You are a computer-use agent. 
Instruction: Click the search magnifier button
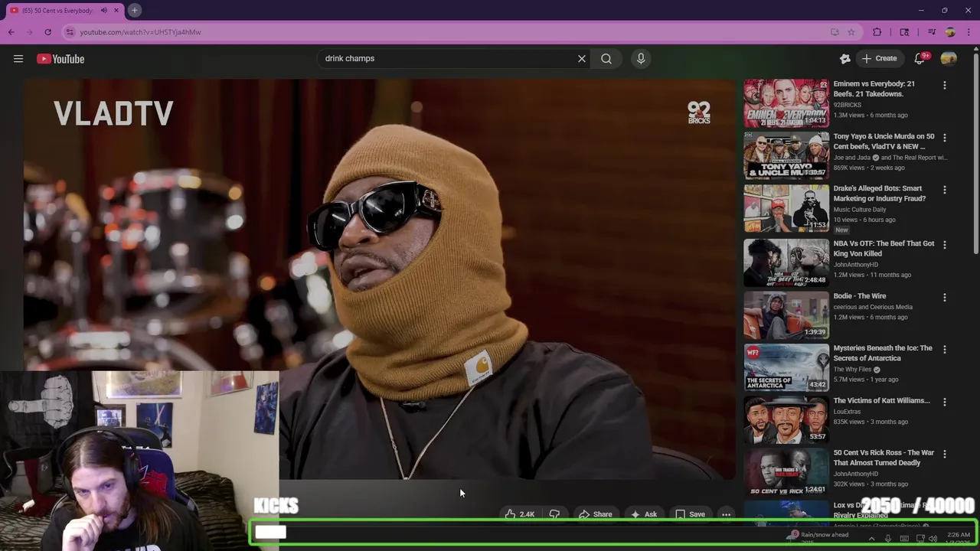[x=606, y=59]
